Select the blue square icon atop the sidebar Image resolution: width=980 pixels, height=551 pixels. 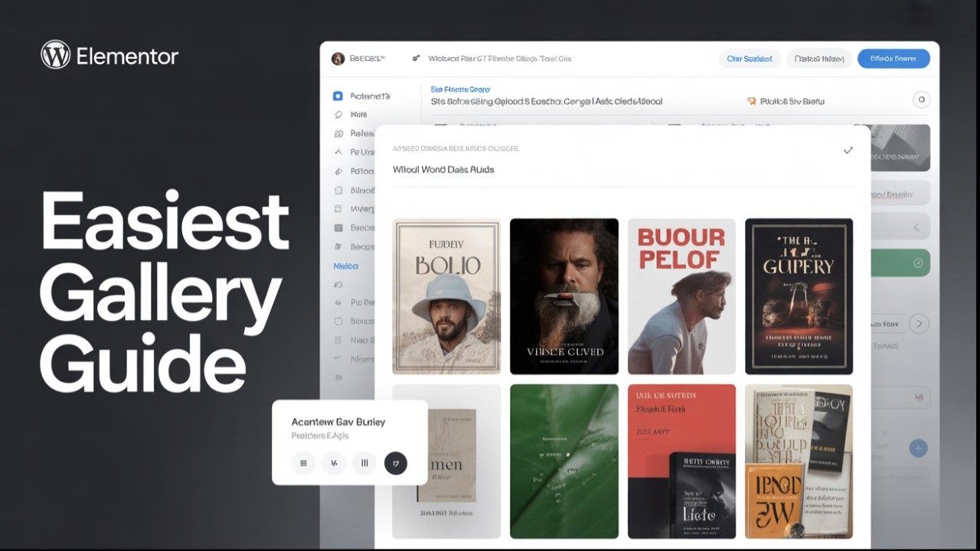338,96
